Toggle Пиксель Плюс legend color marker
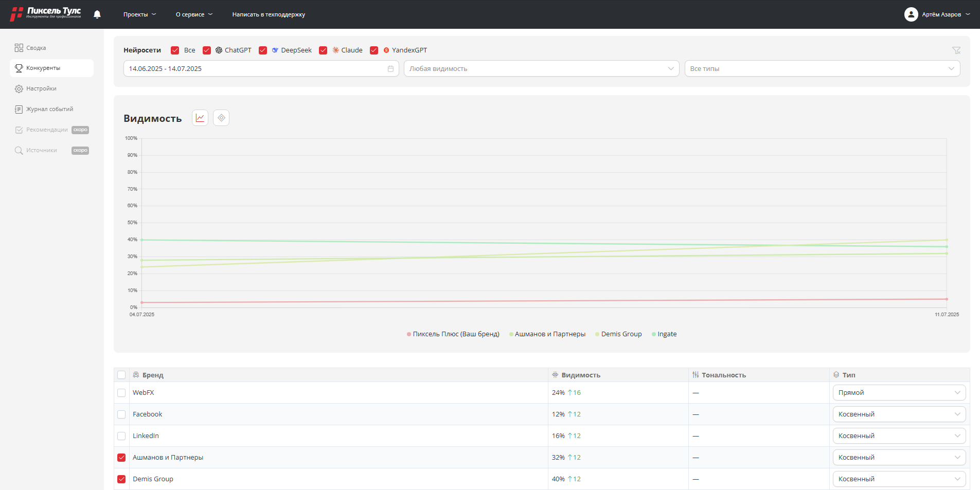 point(409,334)
